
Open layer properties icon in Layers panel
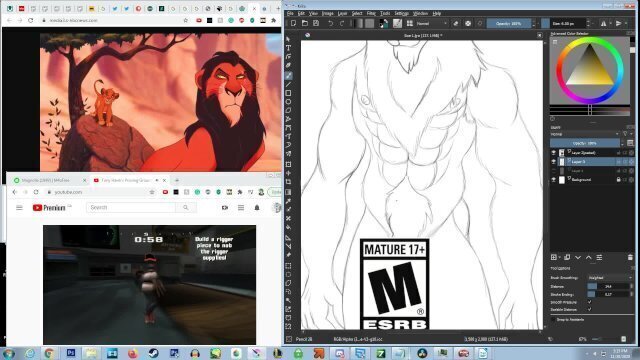[x=599, y=258]
